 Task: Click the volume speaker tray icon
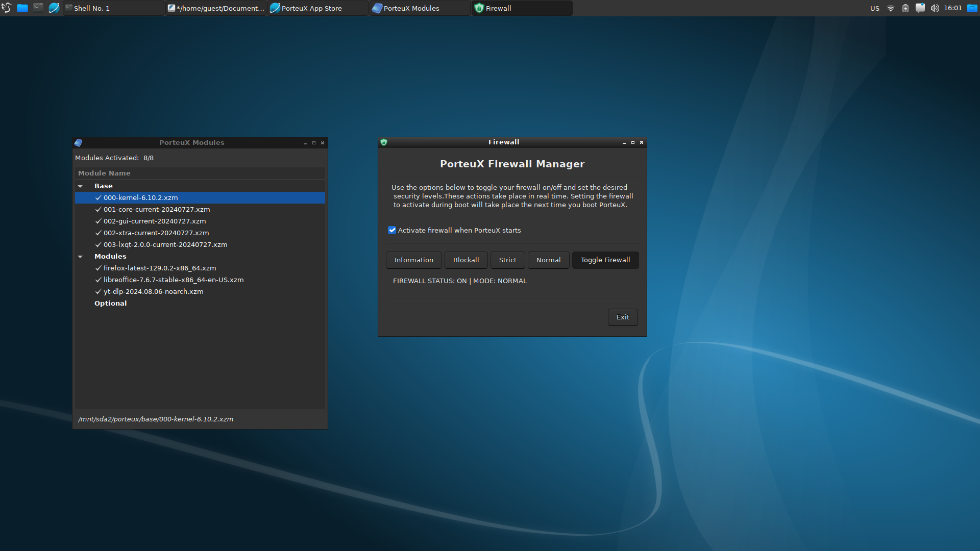click(x=935, y=8)
